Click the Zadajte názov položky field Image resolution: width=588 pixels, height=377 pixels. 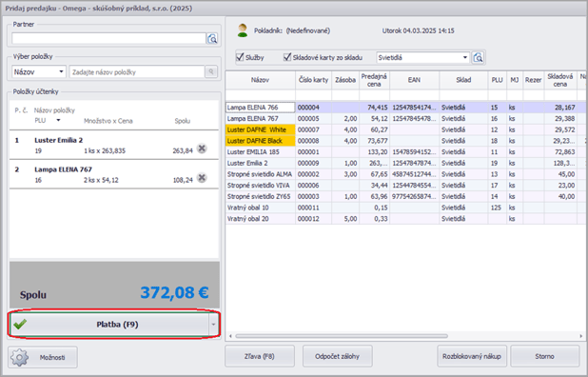click(x=137, y=72)
